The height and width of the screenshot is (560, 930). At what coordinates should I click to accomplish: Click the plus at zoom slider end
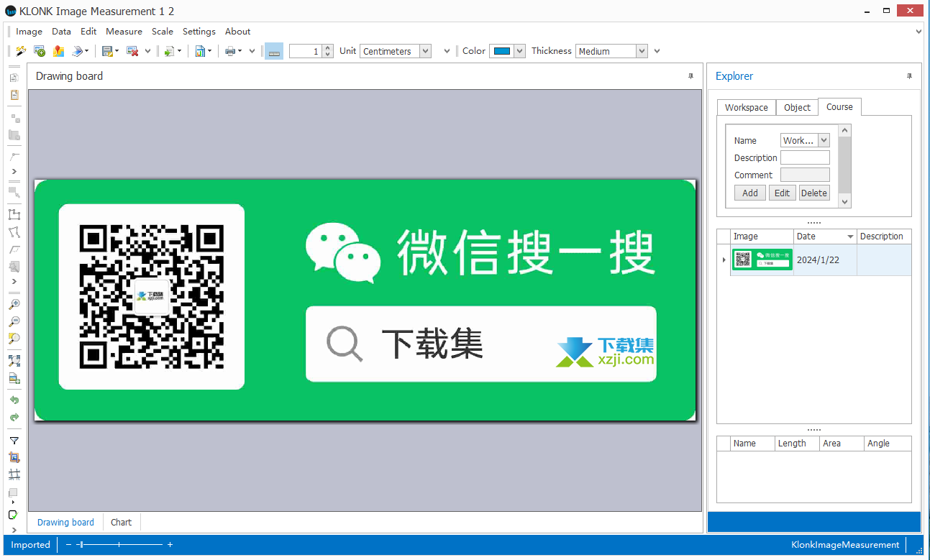click(170, 545)
